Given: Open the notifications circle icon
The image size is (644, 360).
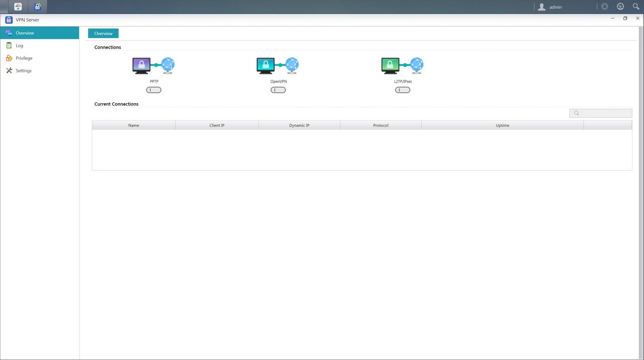Looking at the screenshot, I should (x=605, y=7).
